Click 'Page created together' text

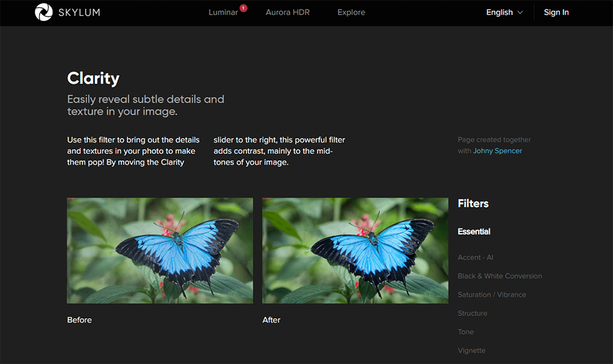(494, 140)
